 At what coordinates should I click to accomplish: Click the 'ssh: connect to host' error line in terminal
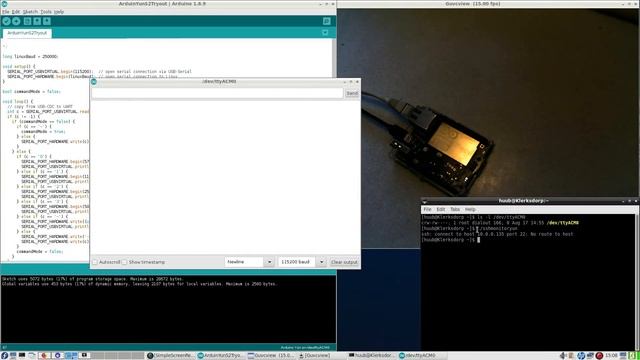(497, 234)
